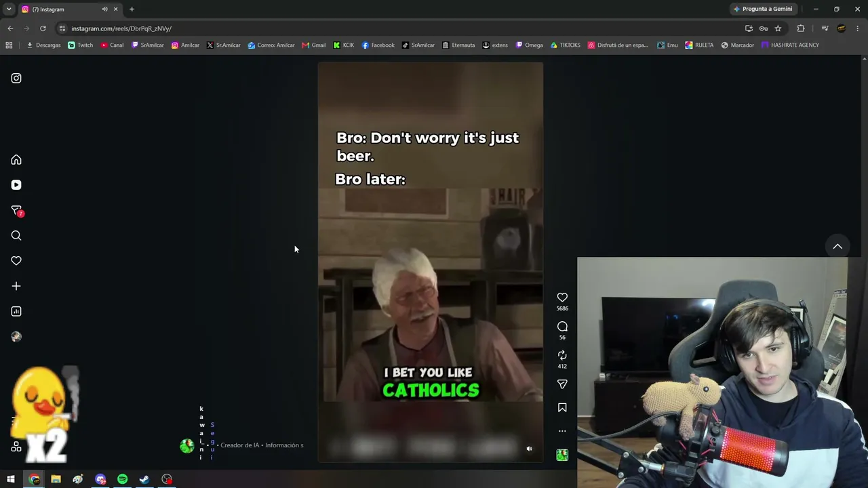Open Chrome's tab search dropdown
The width and height of the screenshot is (868, 488).
9,9
